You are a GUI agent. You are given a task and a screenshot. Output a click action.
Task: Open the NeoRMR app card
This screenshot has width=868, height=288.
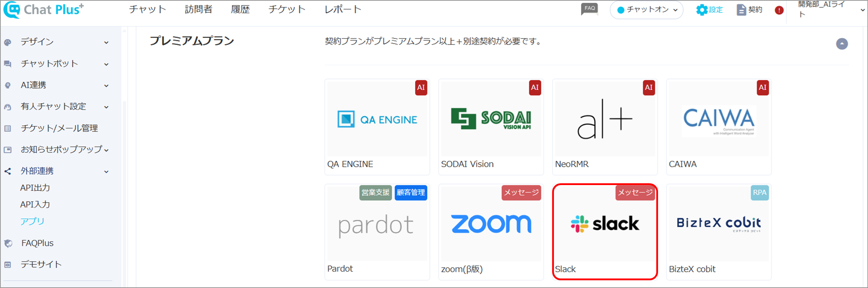click(605, 127)
